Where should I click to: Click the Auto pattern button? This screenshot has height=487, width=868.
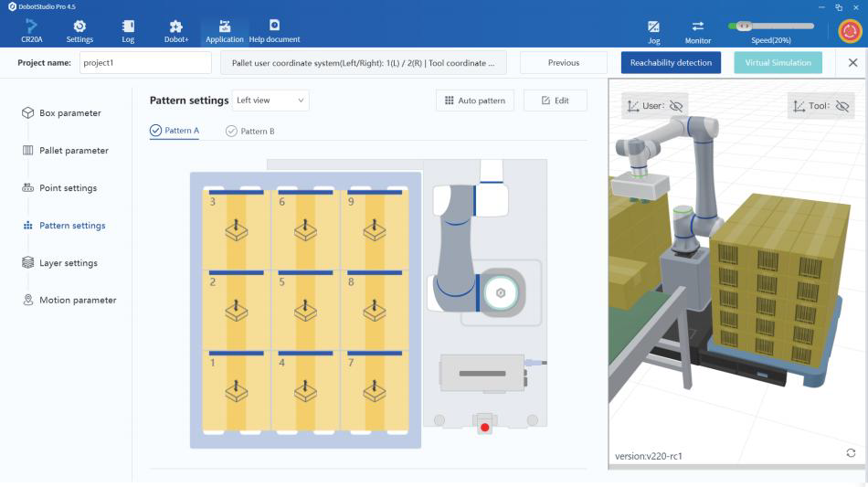(x=475, y=101)
